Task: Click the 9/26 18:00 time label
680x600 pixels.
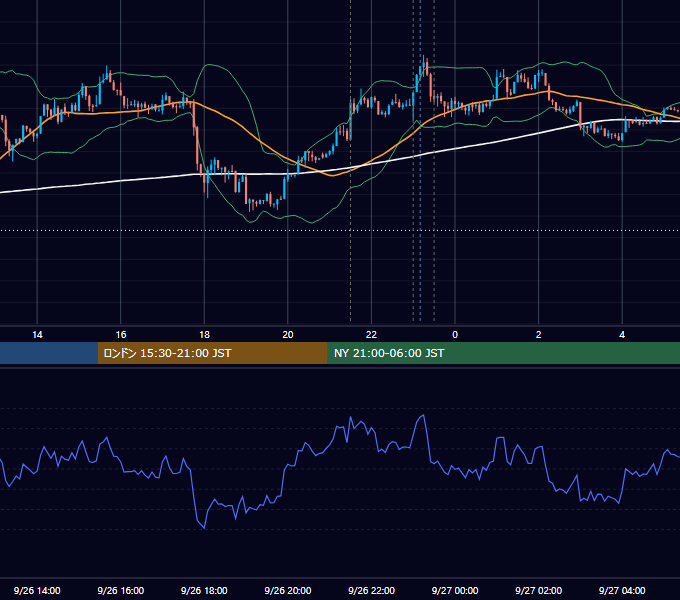Action: [x=204, y=590]
